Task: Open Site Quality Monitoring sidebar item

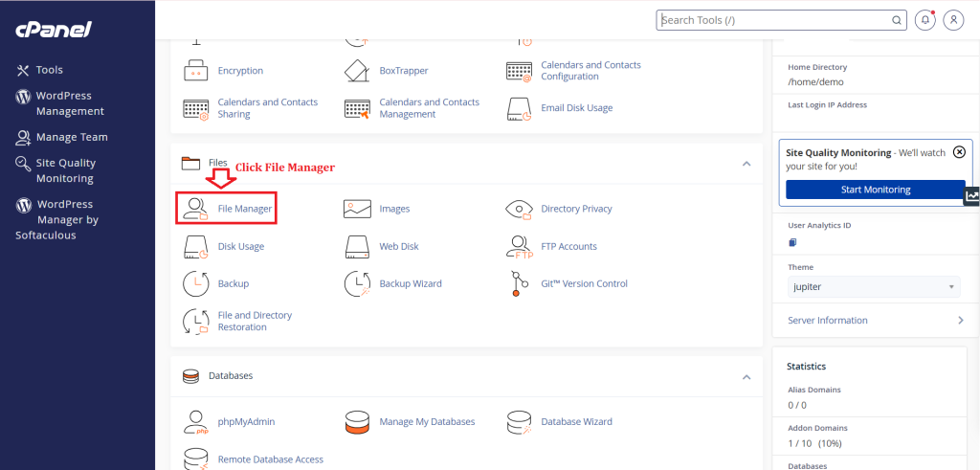Action: 56,170
